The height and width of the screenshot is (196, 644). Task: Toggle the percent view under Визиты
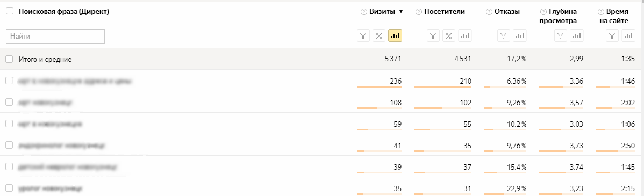(379, 36)
